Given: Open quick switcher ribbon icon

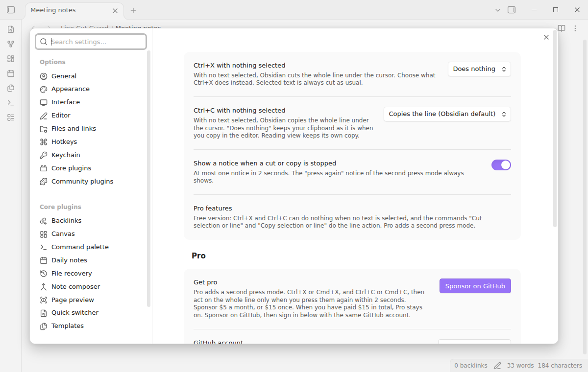Looking at the screenshot, I should [11, 29].
